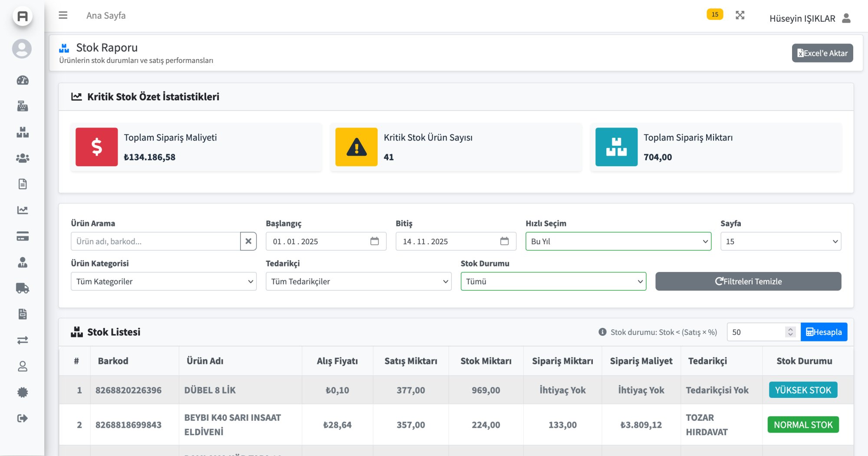Click the Hesapla button
The height and width of the screenshot is (456, 868).
coord(824,332)
